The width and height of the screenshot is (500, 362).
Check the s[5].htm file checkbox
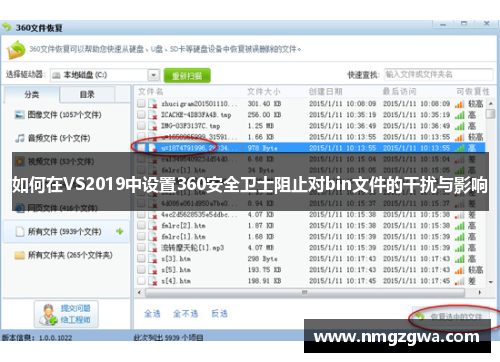(x=141, y=269)
